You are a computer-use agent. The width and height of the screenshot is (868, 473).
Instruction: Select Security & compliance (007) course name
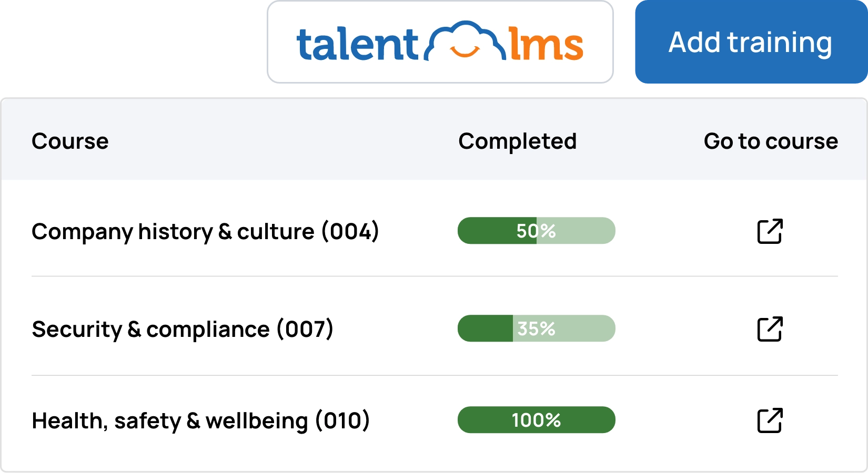pyautogui.click(x=183, y=330)
